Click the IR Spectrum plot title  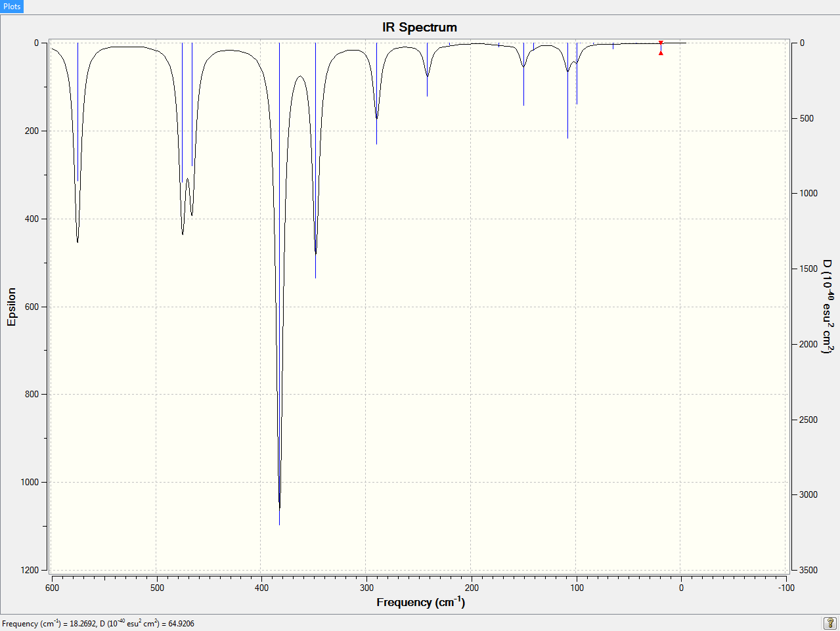pos(420,28)
